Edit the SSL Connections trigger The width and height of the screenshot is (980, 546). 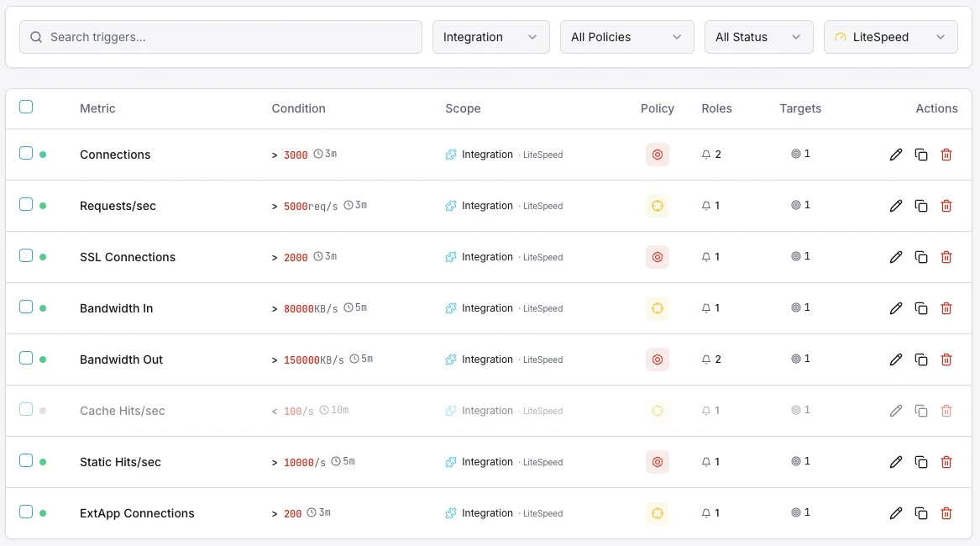click(896, 257)
